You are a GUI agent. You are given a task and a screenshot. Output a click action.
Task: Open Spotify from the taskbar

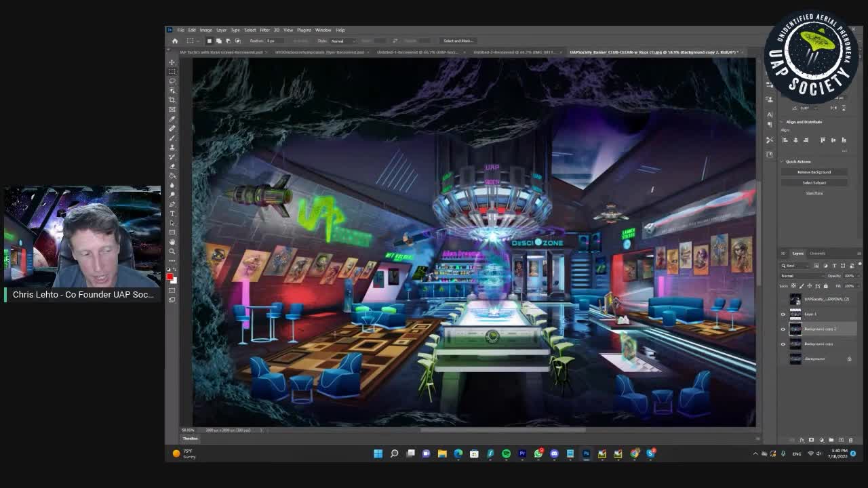tap(506, 453)
